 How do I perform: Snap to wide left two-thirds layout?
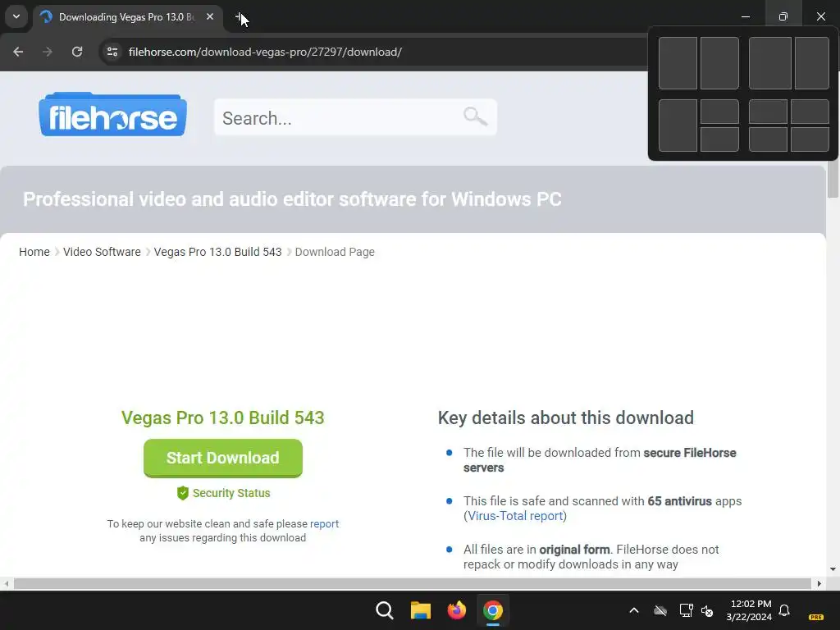click(x=769, y=63)
